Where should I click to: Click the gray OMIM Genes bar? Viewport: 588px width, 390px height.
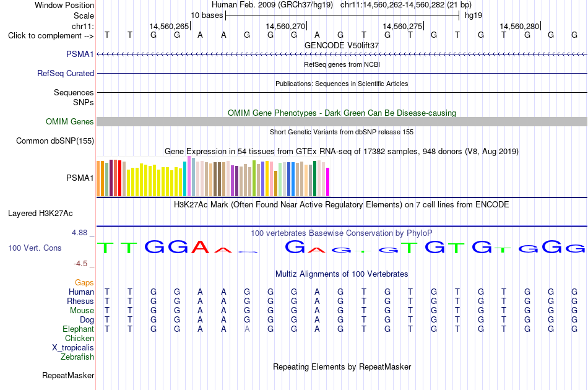[342, 121]
